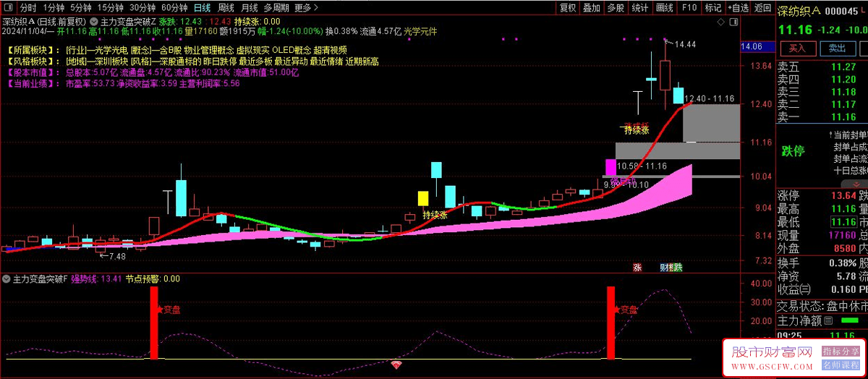
Task: Click the 深纺织A stock name in quote panel
Action: [x=799, y=10]
